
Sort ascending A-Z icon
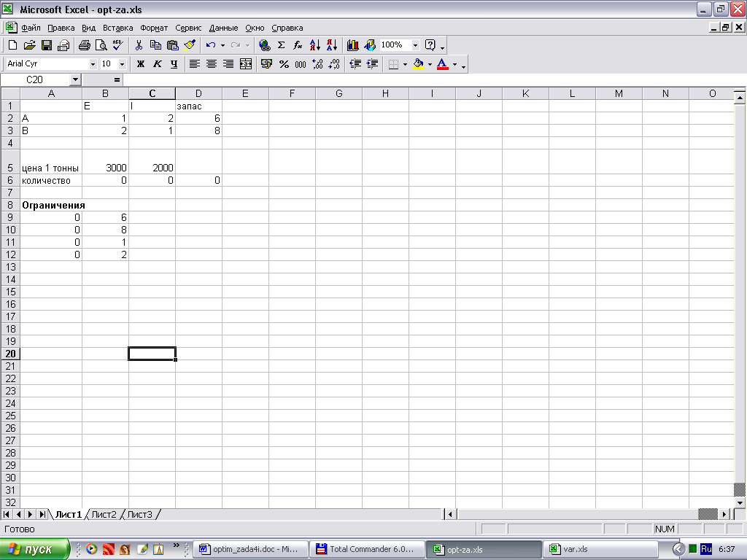coord(315,45)
